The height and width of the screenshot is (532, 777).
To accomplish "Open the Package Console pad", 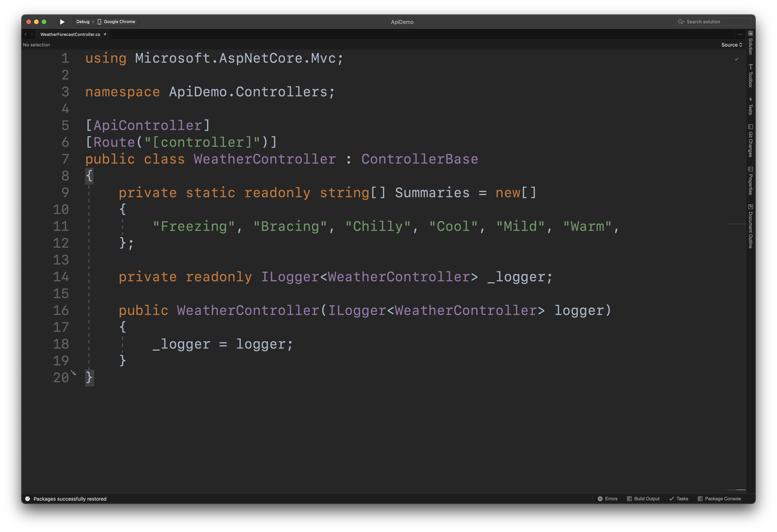I will (x=719, y=499).
